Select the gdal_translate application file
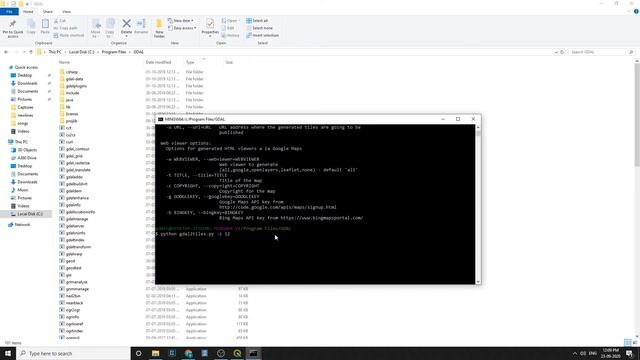The width and height of the screenshot is (640, 360). (78, 170)
